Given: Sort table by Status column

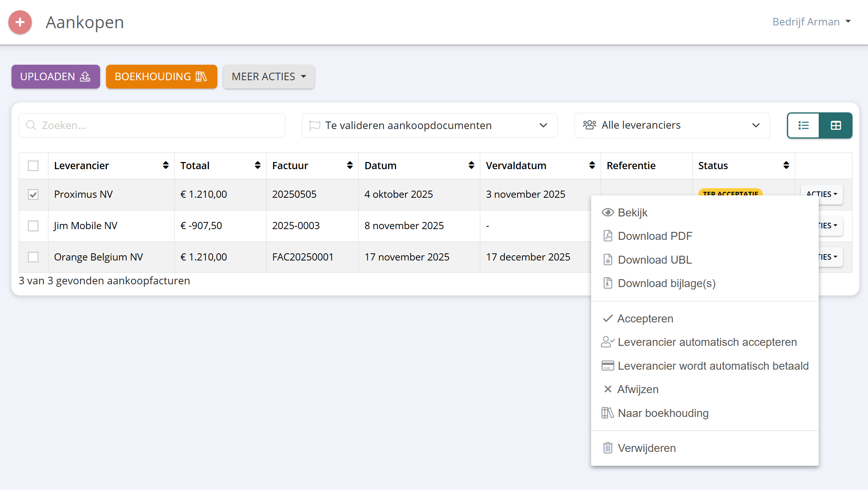Looking at the screenshot, I should 786,166.
